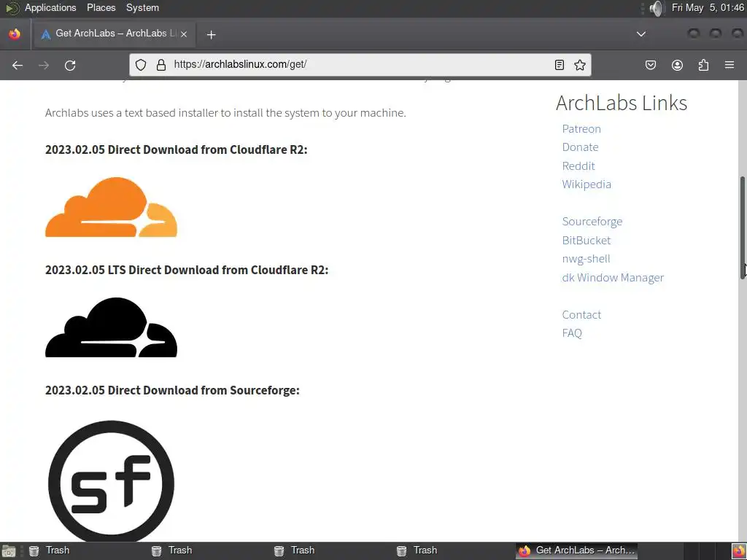The image size is (747, 560).
Task: Open the Firefox account icon
Action: pyautogui.click(x=677, y=65)
